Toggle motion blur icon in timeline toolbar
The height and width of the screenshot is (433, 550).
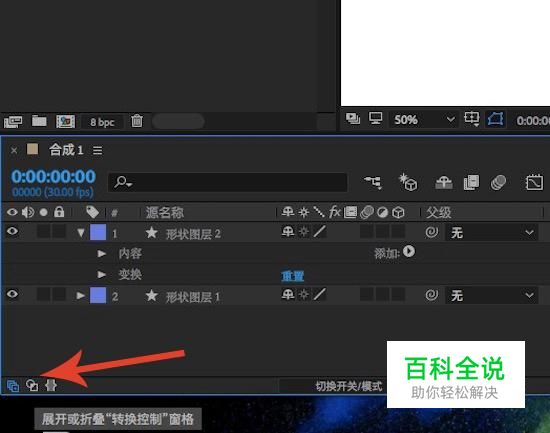498,182
